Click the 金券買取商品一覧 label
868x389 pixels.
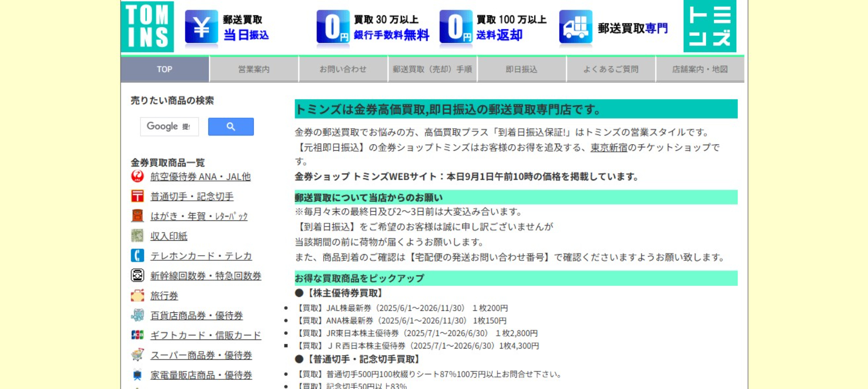167,163
